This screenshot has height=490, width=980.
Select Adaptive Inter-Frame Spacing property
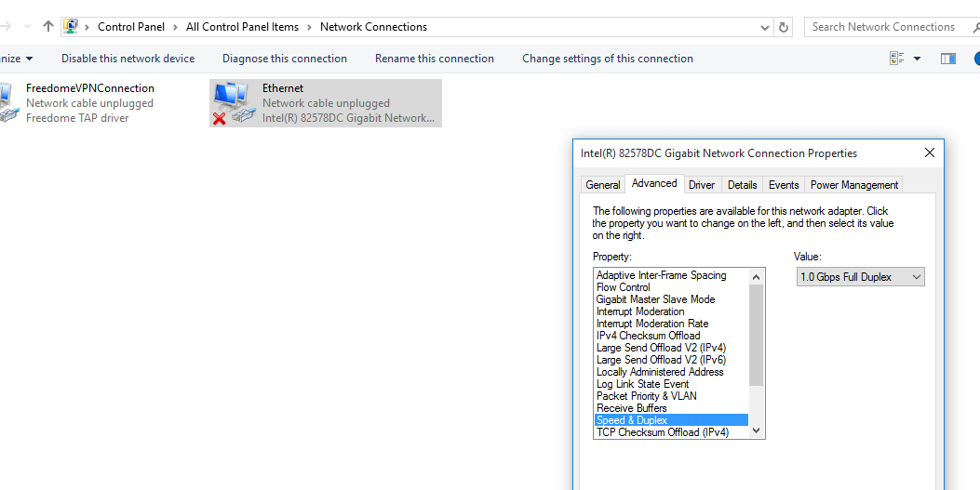pyautogui.click(x=671, y=275)
